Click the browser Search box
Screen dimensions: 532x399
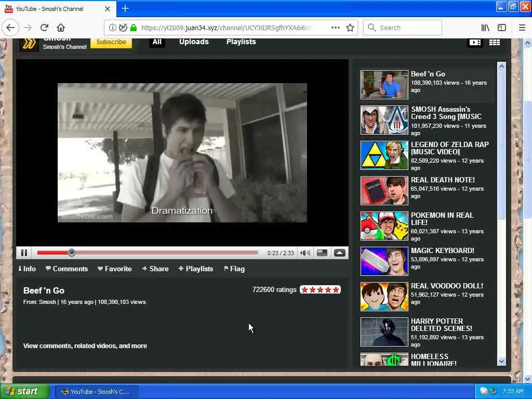[x=403, y=28]
